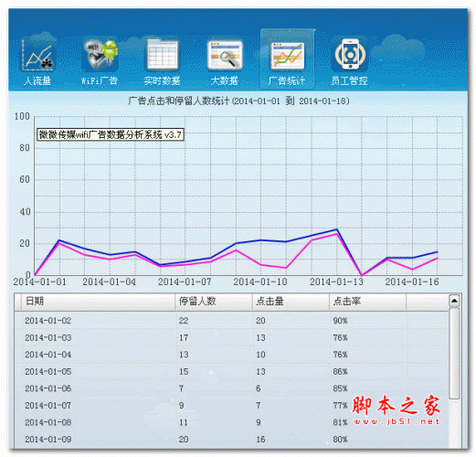Select the 广告统计 chart icon
476x457 pixels.
287,55
